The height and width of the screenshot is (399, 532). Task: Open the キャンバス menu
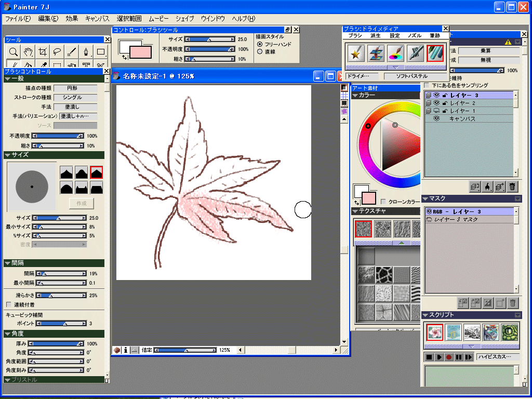tap(97, 19)
